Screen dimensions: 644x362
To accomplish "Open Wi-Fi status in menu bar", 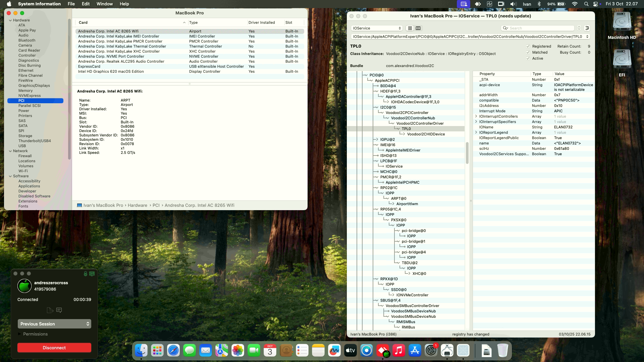I will [x=575, y=4].
